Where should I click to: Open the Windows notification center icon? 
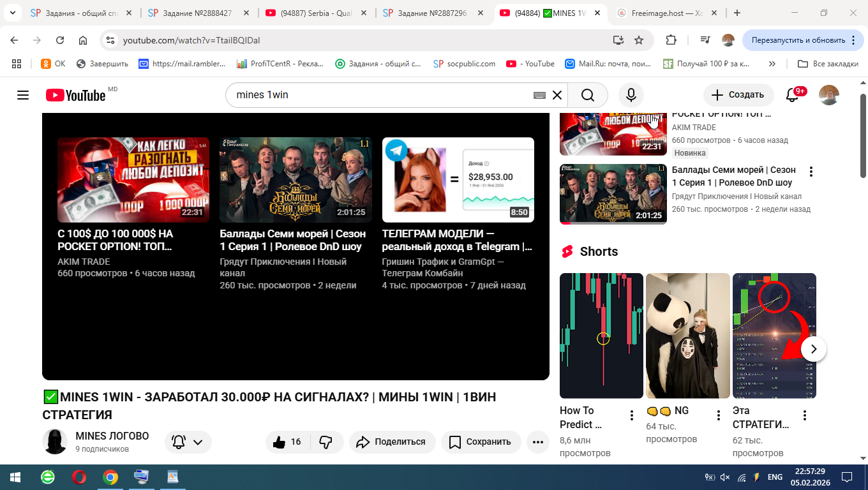[847, 477]
